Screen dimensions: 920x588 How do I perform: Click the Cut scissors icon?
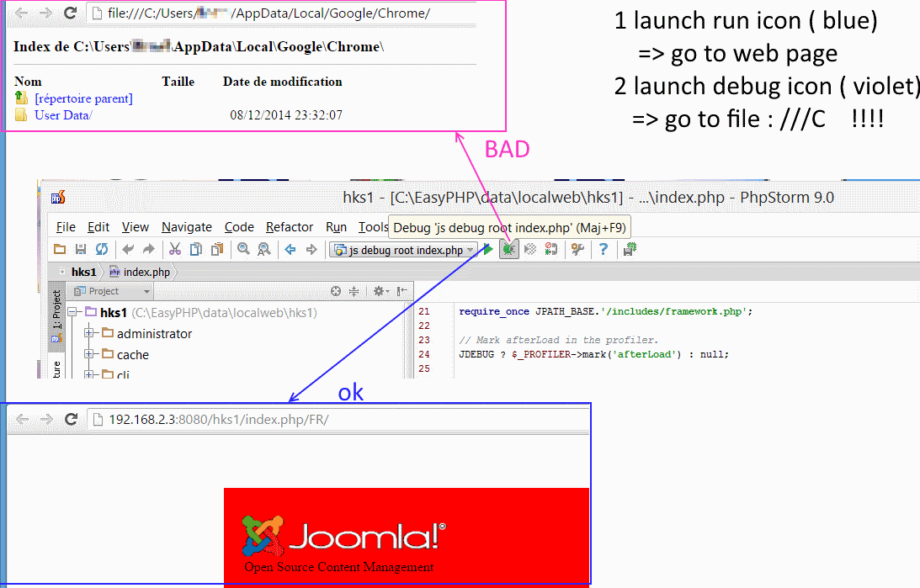(x=175, y=250)
